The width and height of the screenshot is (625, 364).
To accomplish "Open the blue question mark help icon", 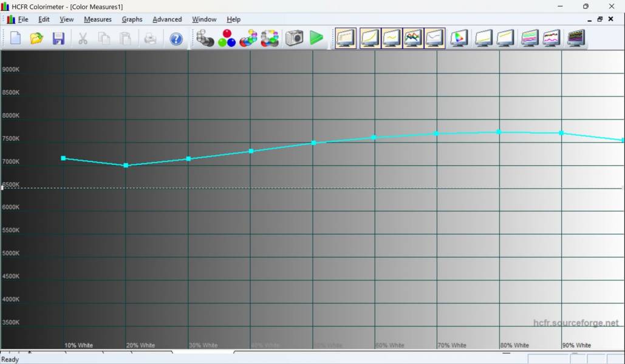I will click(x=176, y=38).
